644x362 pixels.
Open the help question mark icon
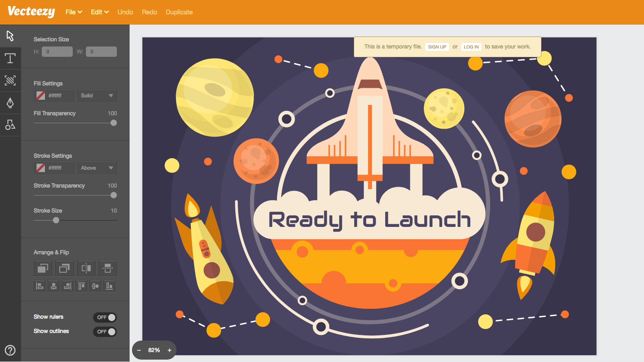10,350
